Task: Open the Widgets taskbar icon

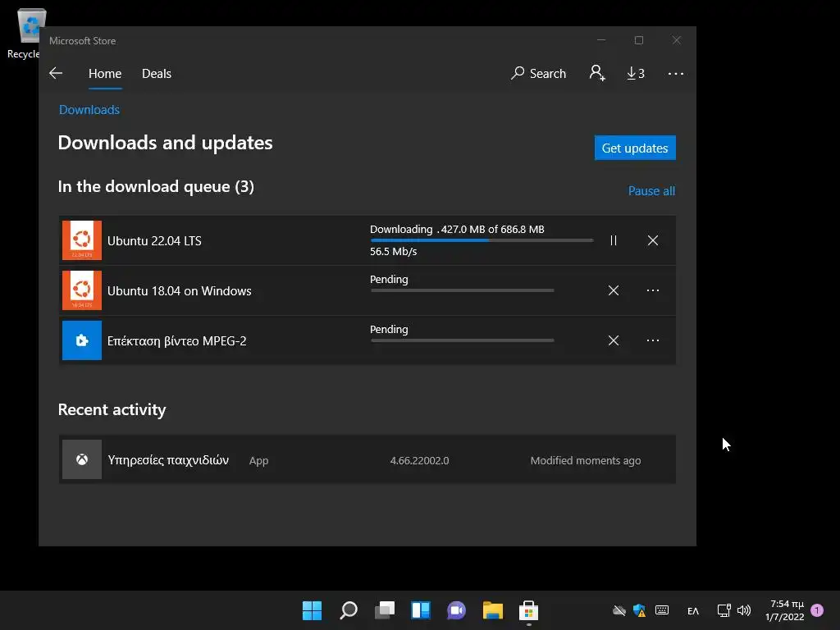Action: click(x=421, y=610)
